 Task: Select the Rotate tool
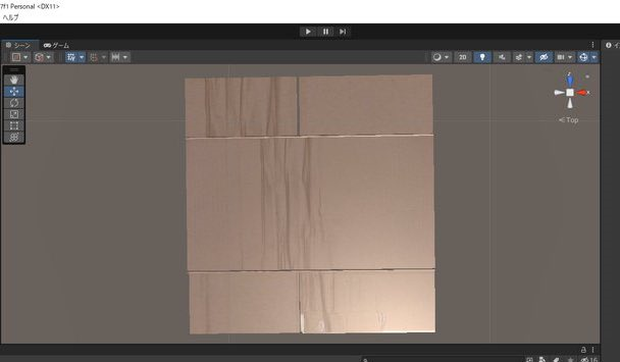(14, 103)
